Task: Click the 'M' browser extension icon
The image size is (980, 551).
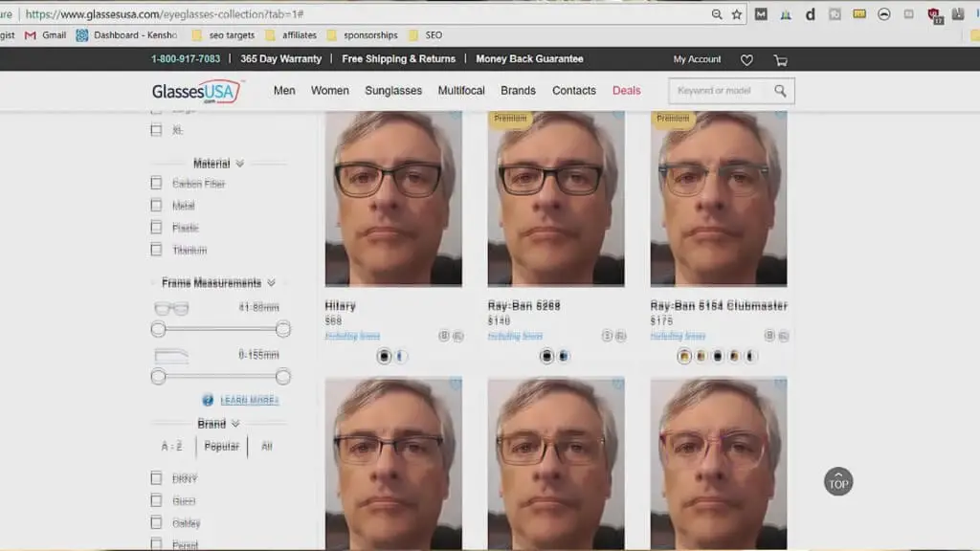Action: tap(761, 13)
